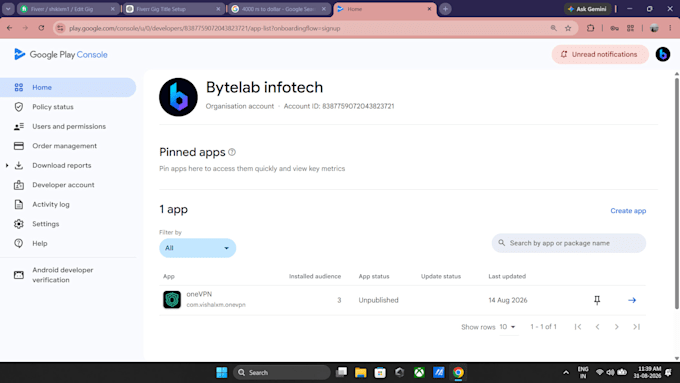Viewport: 680px width, 383px height.
Task: Pin the oneVPN app
Action: (597, 300)
